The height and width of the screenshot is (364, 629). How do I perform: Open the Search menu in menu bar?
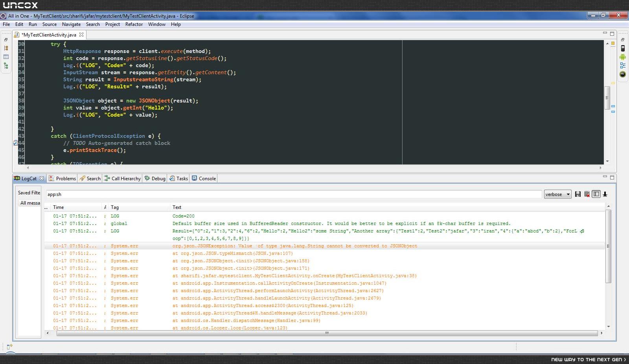pyautogui.click(x=93, y=24)
